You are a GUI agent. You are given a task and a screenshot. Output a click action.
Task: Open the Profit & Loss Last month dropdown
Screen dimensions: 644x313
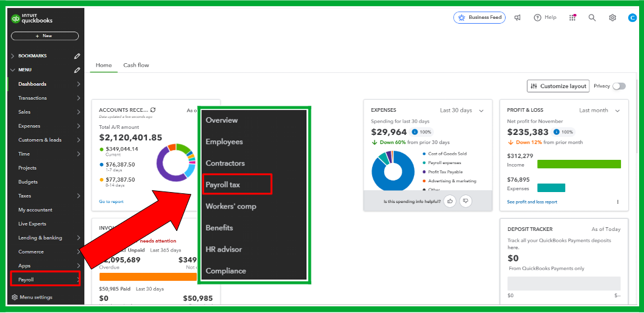pyautogui.click(x=600, y=110)
